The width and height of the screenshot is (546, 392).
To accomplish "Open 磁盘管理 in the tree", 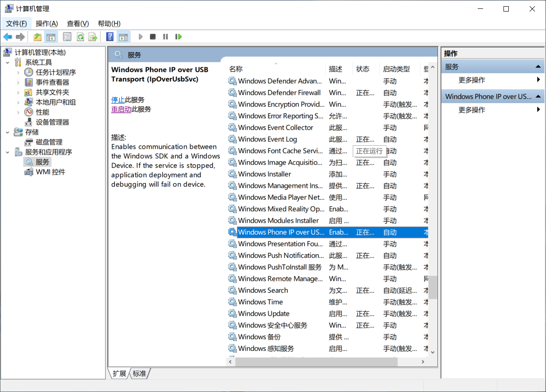I will pos(49,142).
